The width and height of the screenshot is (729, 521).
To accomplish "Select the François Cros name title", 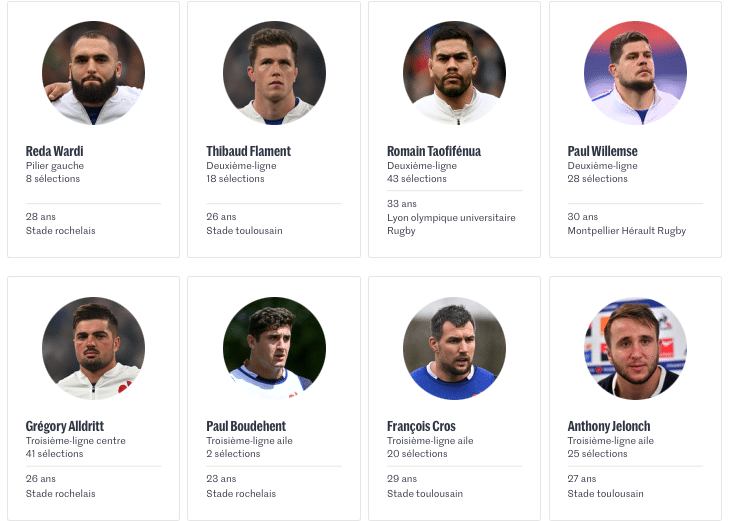I will point(421,426).
